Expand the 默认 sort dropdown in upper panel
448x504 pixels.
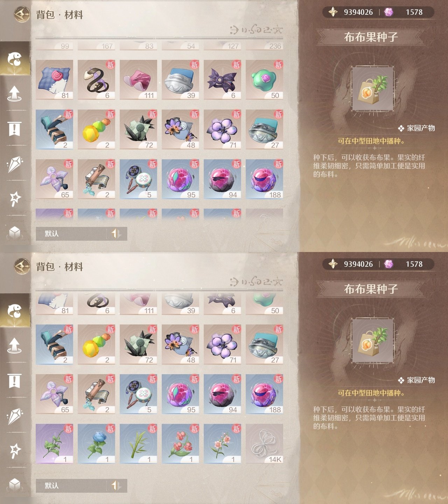(x=71, y=234)
